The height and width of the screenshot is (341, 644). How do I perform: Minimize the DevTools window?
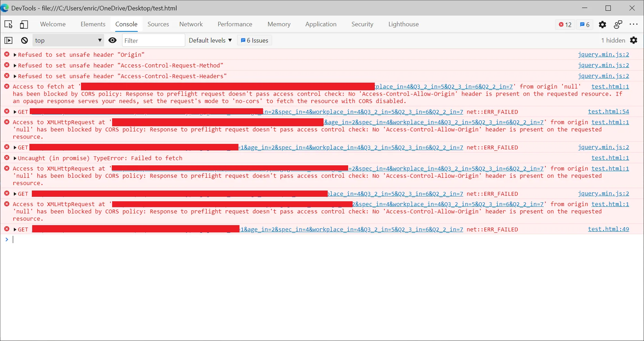tap(585, 8)
